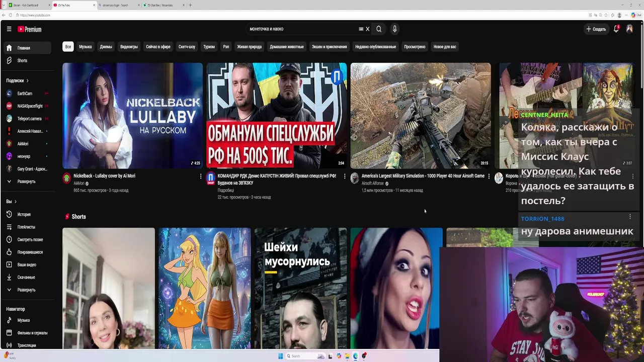Screen dimensions: 644x362
Task: Start voice search with the microphone icon
Action: (x=394, y=29)
